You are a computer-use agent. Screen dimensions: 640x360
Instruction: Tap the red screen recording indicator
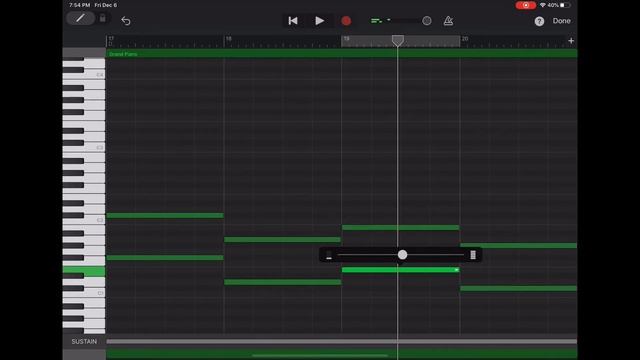526,5
